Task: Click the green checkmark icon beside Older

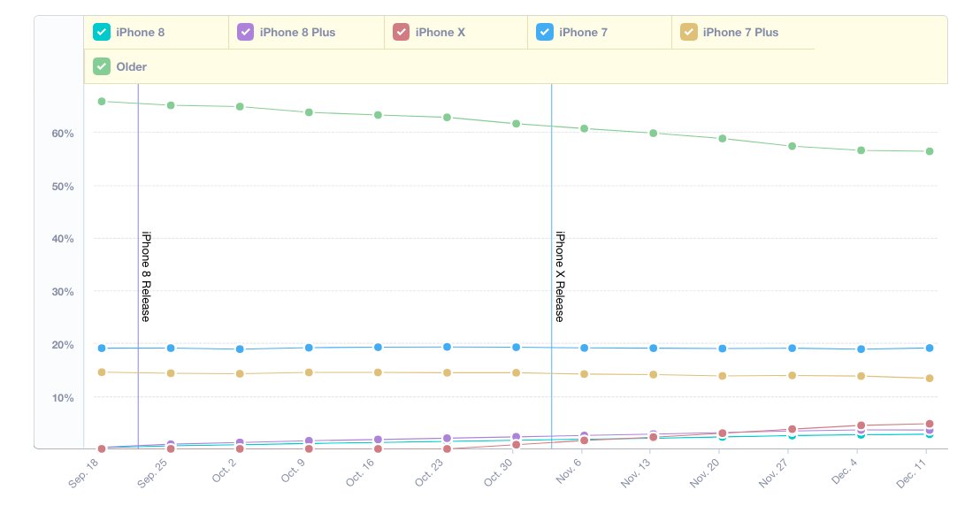Action: point(100,65)
